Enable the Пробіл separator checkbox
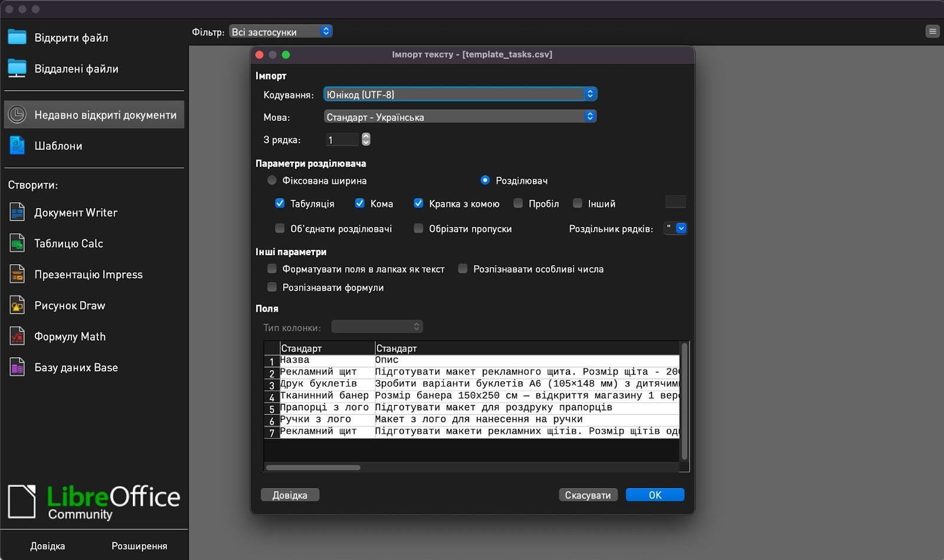 point(518,203)
